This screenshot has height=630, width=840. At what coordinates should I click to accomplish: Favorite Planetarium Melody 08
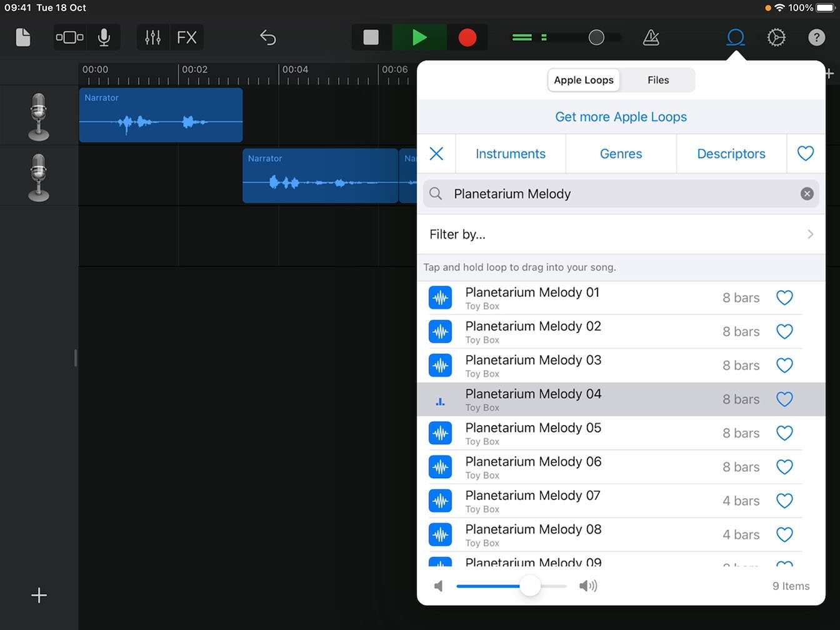point(784,534)
